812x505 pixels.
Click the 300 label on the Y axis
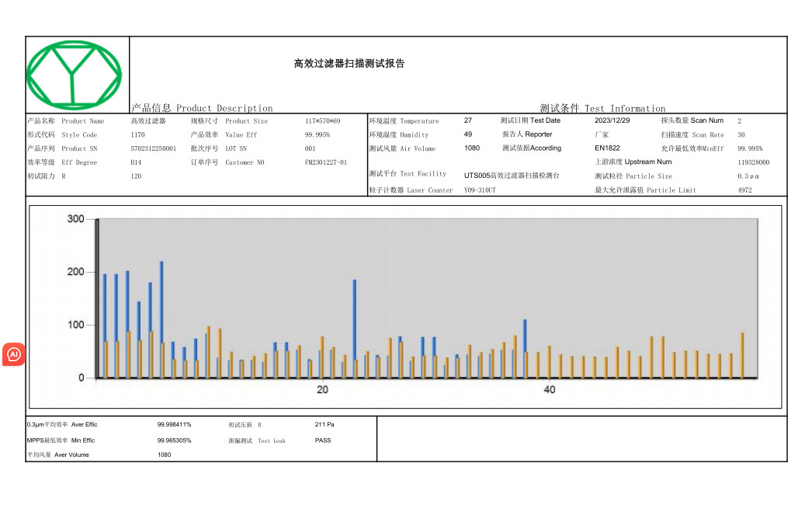pos(75,219)
